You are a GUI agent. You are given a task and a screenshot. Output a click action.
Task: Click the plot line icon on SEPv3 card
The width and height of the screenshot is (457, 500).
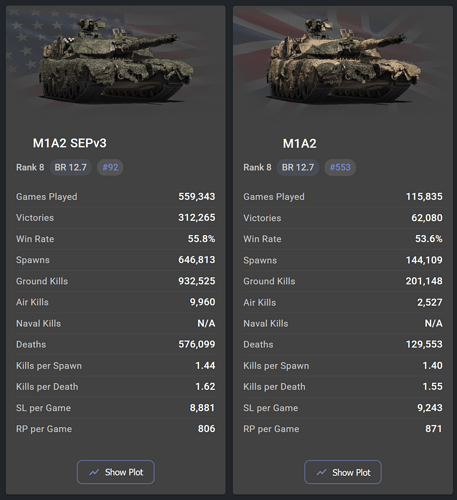(x=94, y=472)
